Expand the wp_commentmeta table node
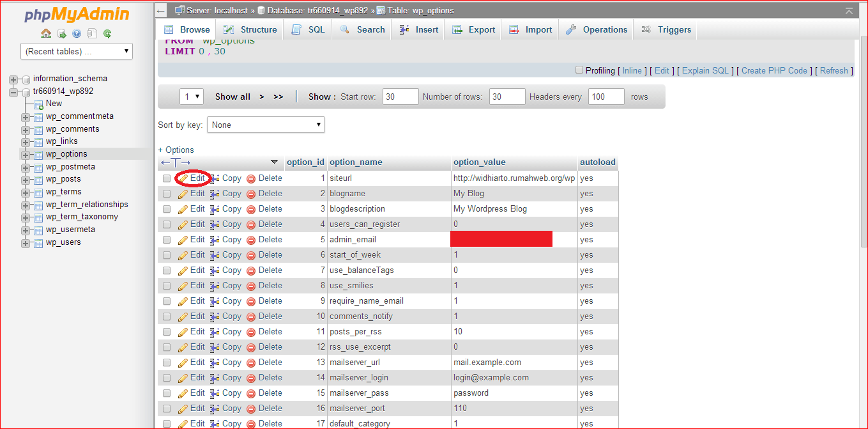This screenshot has width=868, height=429. (x=26, y=117)
